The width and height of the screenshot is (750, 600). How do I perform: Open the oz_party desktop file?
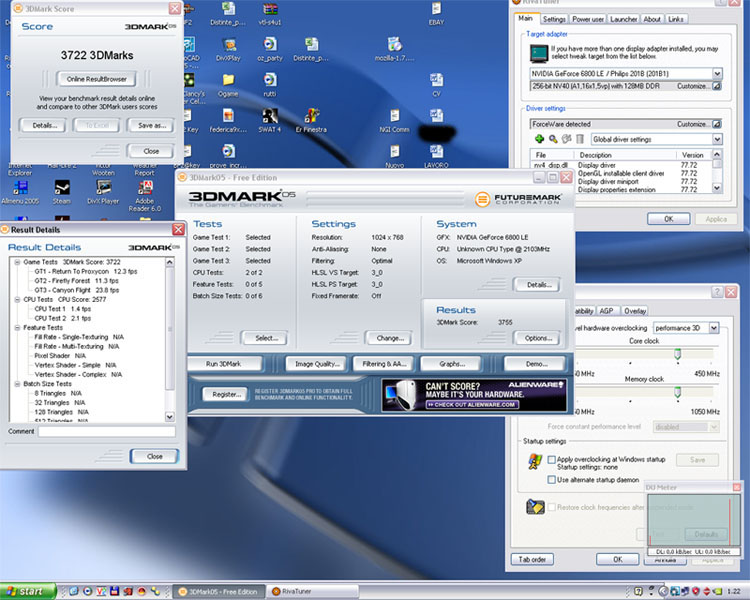point(270,49)
